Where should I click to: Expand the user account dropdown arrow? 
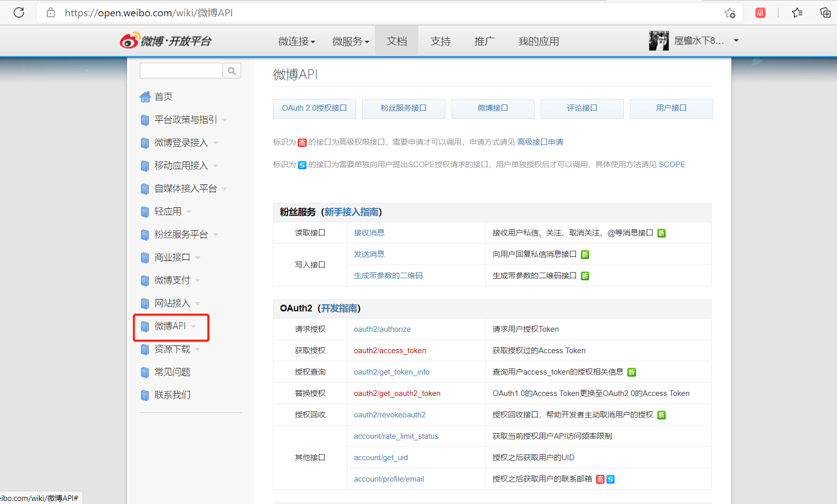[x=736, y=40]
